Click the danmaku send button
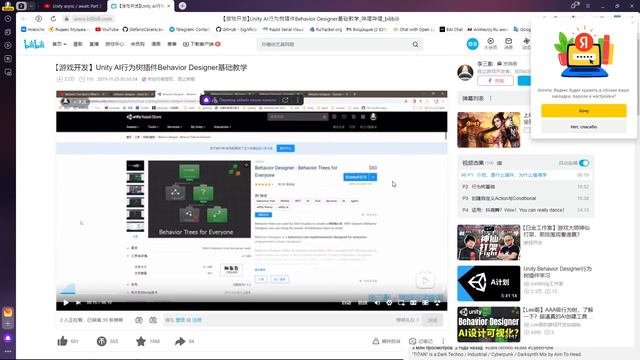The height and width of the screenshot is (360, 640). 432,320
